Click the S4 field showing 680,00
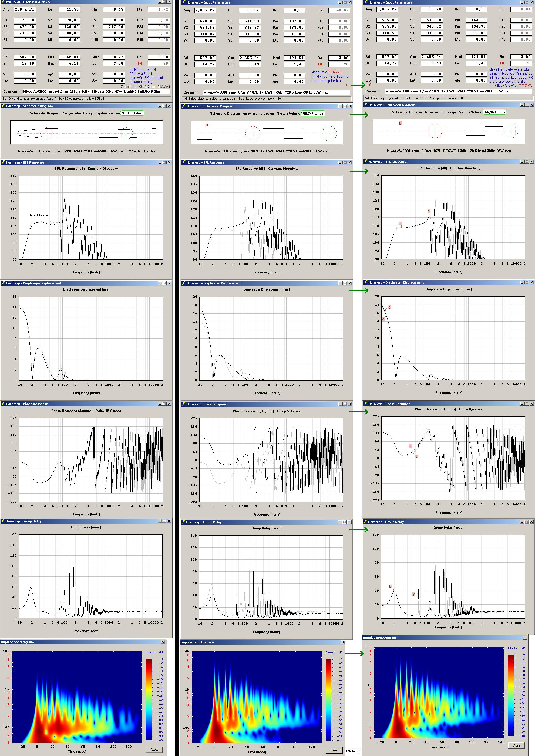The width and height of the screenshot is (535, 756). 69,33
